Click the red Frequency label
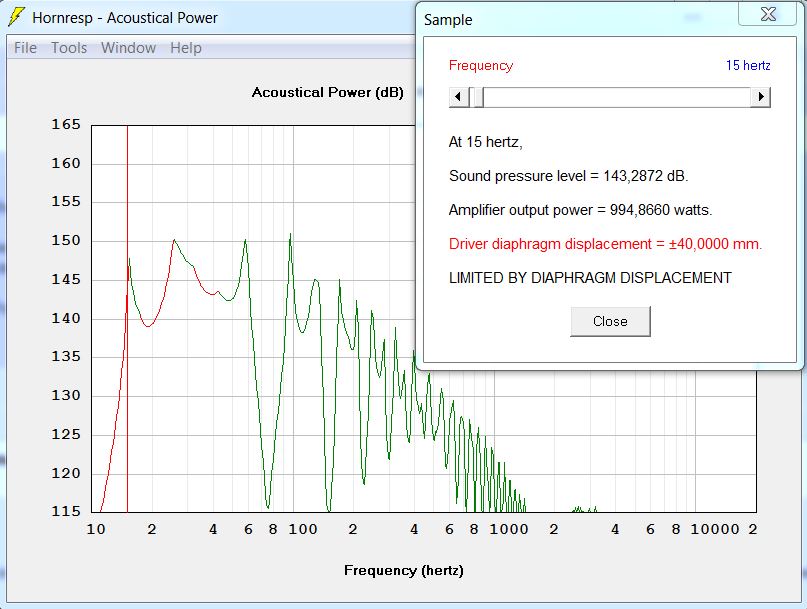807x609 pixels. point(481,65)
